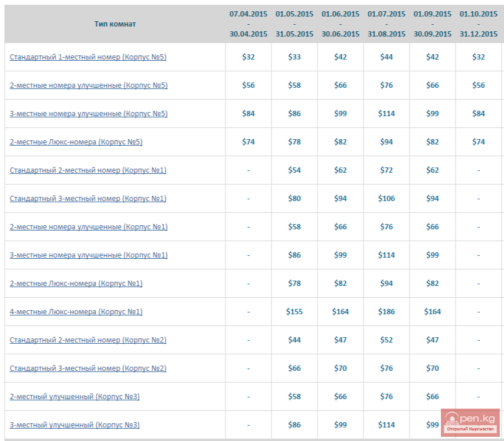Click the 01.07.2015 - 31.08.2015 column header
This screenshot has width=504, height=441.
point(387,24)
